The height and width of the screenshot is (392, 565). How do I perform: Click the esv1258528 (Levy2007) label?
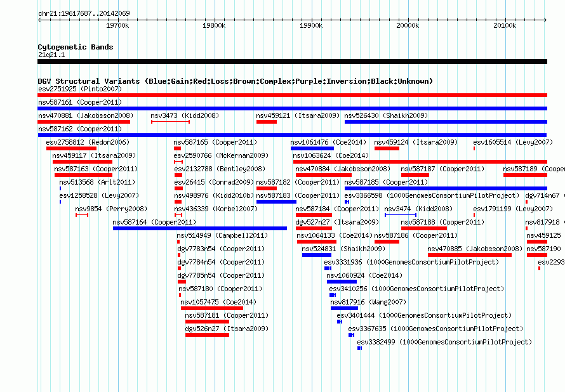point(99,195)
